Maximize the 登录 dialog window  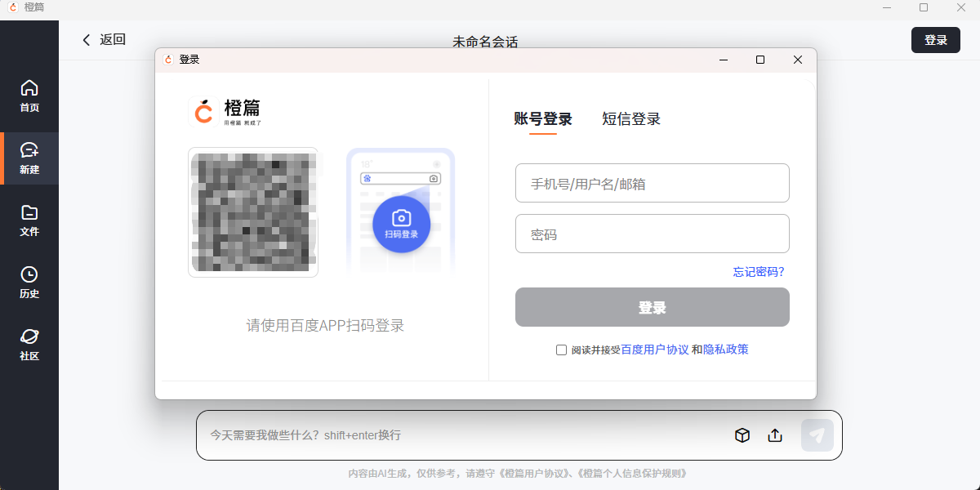pyautogui.click(x=760, y=60)
